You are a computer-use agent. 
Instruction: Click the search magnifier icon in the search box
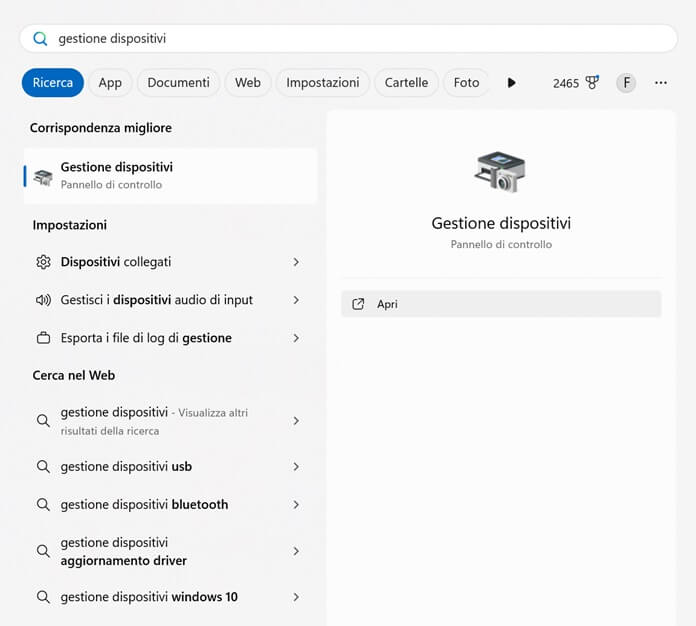point(40,39)
